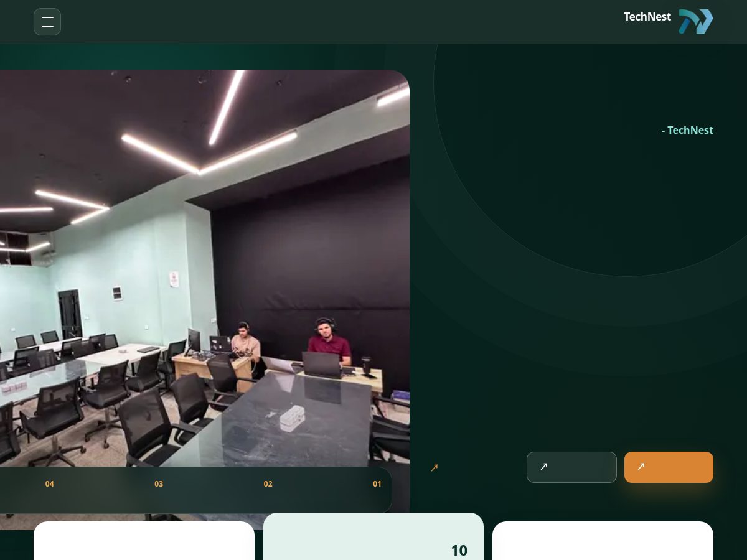Open the hamburger navigation menu
Screen dimensions: 747x560
coord(47,22)
